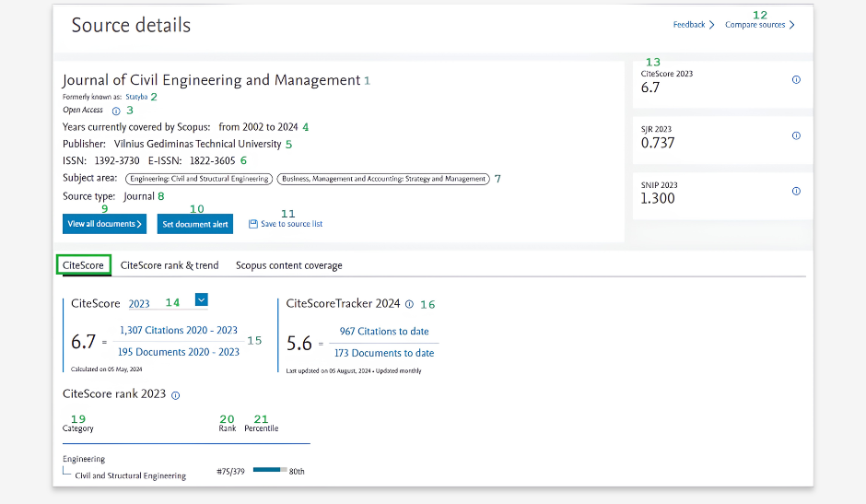The image size is (866, 504).
Task: Click the Compare sources chevron arrow
Action: click(x=792, y=25)
